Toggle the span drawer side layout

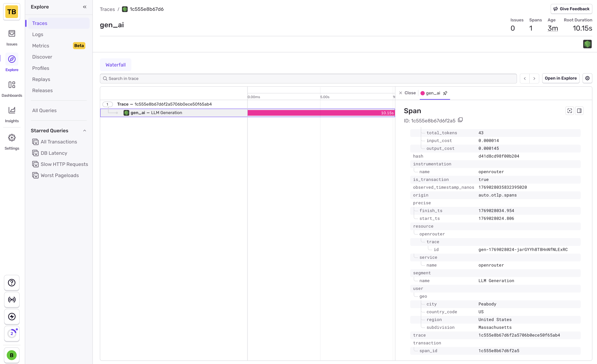(579, 111)
